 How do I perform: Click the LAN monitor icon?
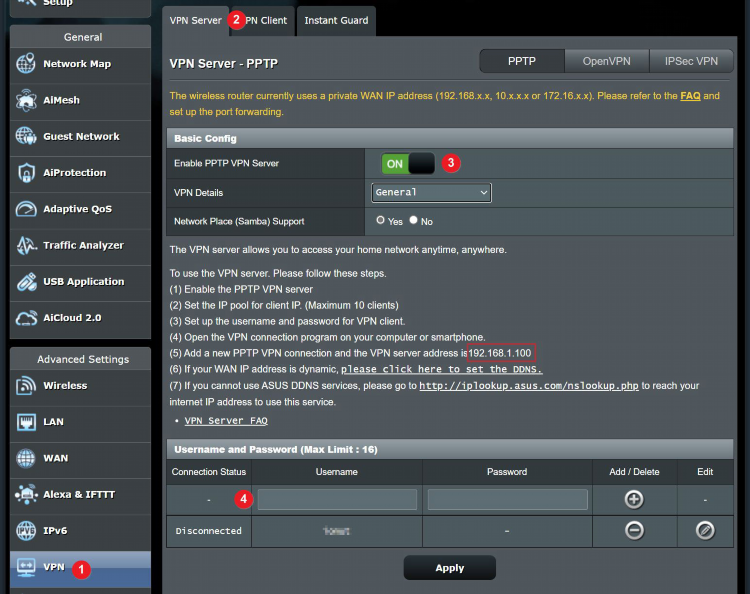tap(26, 422)
